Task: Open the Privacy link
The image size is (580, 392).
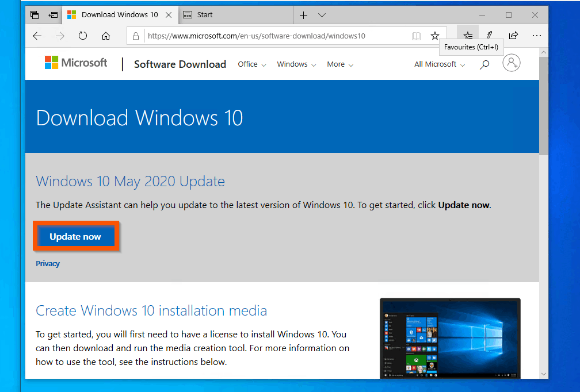Action: pos(48,263)
